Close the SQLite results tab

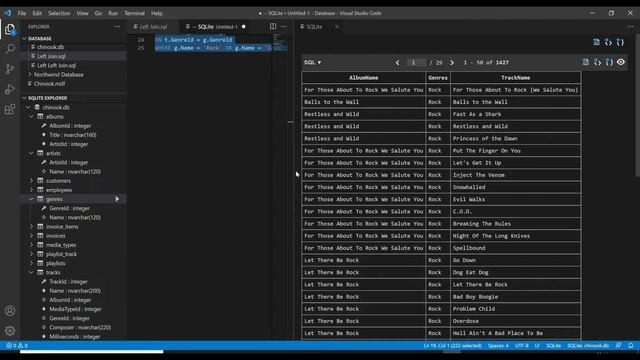(x=337, y=27)
